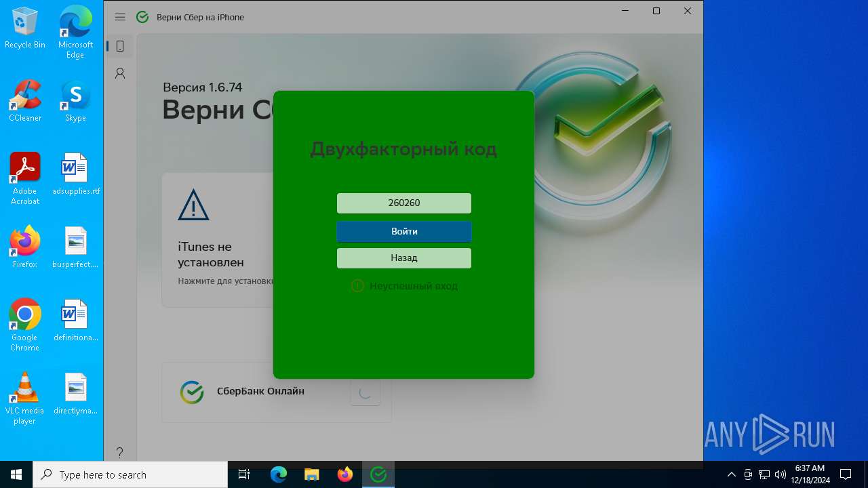Click the Неуспешный вход message text
Screen dimensions: 868x488
[x=414, y=286]
